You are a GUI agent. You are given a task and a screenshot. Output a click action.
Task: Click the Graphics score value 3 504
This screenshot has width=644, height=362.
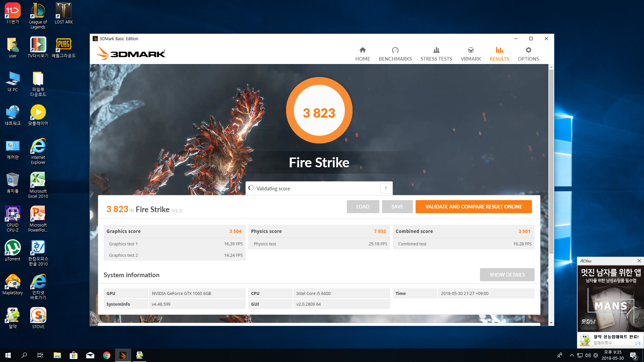[235, 231]
